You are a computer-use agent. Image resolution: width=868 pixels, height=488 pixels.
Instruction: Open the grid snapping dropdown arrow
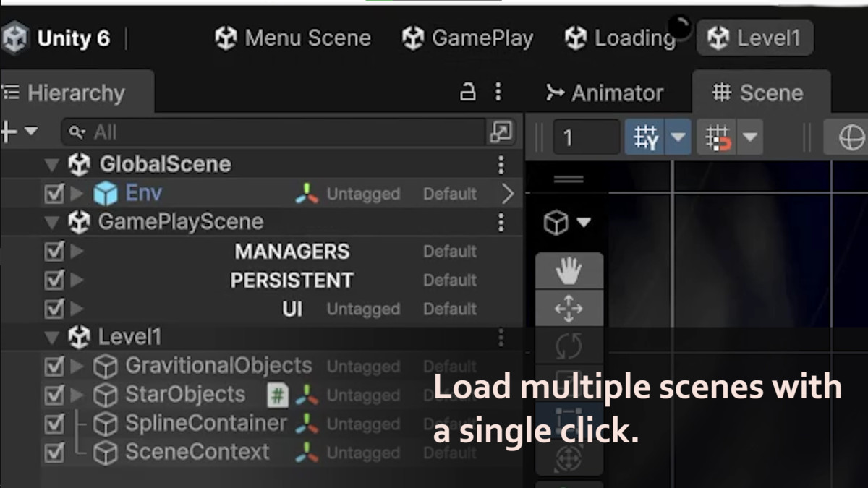coord(750,137)
